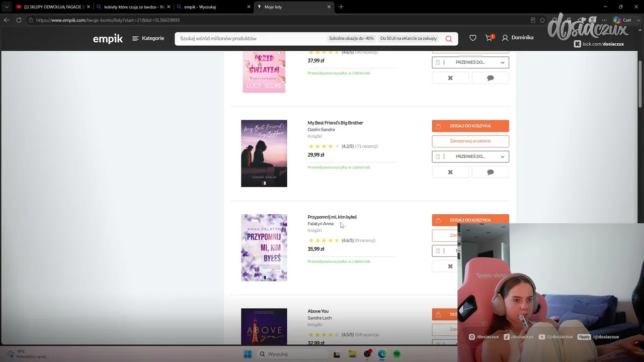Viewport: 644px width, 362px height.
Task: Add a comment to 'My Best Friend's Big Brother'
Action: coord(491,172)
